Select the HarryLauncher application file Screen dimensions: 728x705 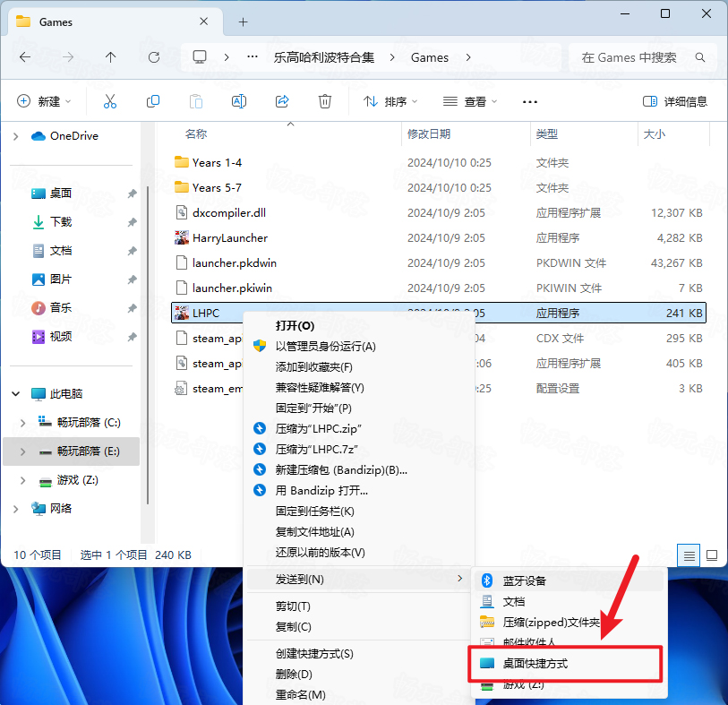(x=230, y=237)
